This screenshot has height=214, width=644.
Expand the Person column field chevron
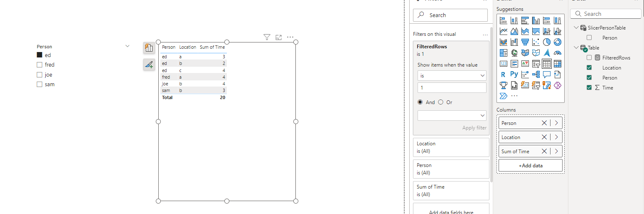[556, 123]
